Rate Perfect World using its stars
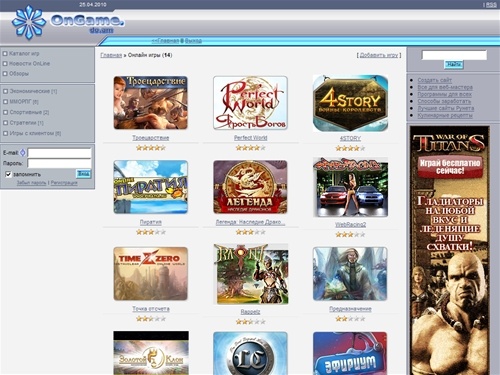500x375 pixels. click(x=250, y=148)
